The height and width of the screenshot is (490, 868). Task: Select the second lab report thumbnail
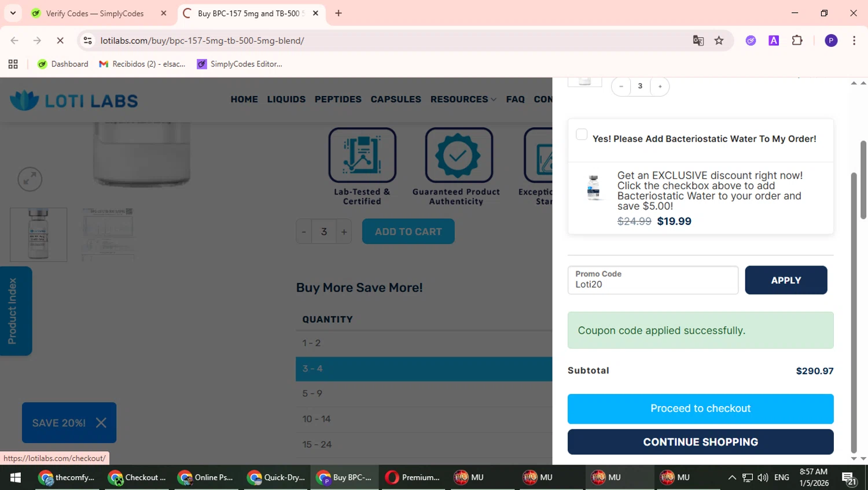108,234
